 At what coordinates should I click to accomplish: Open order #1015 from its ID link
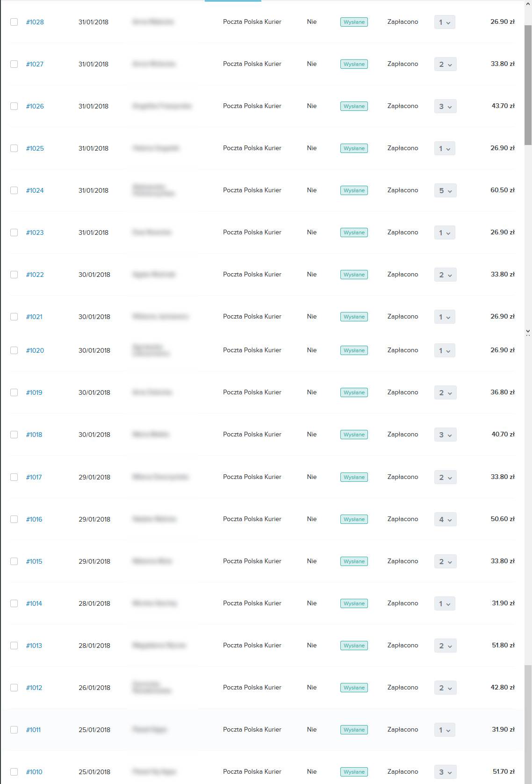34,561
